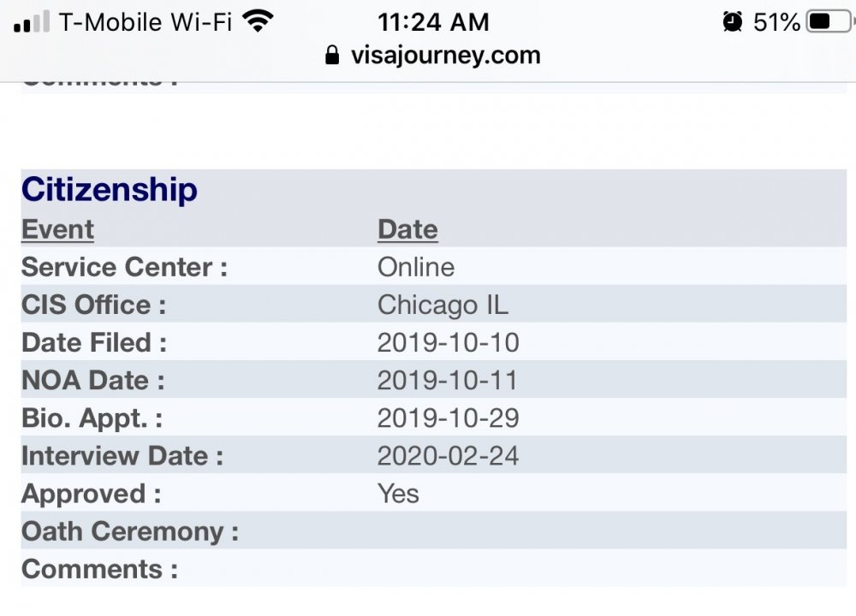
Task: Select the Approved Yes value
Action: (399, 494)
